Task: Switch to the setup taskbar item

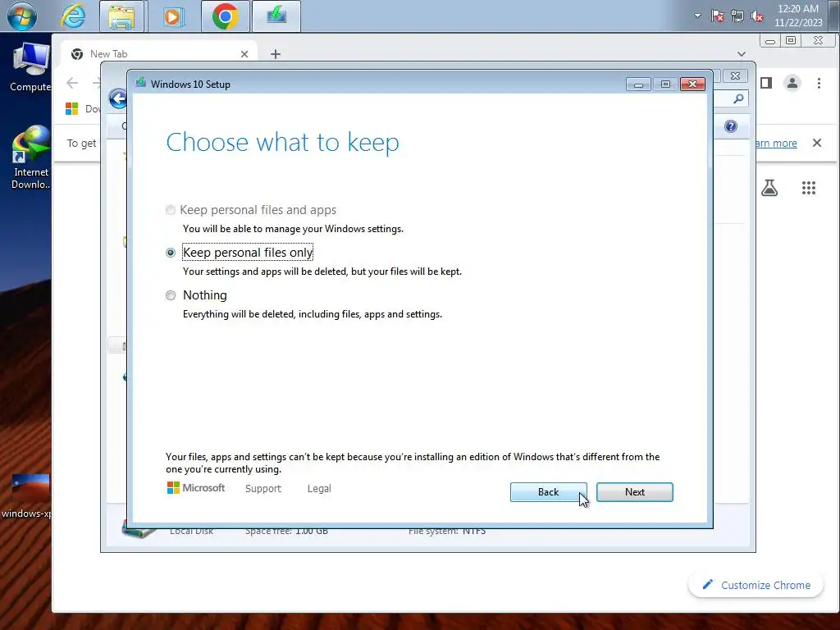Action: [x=276, y=16]
